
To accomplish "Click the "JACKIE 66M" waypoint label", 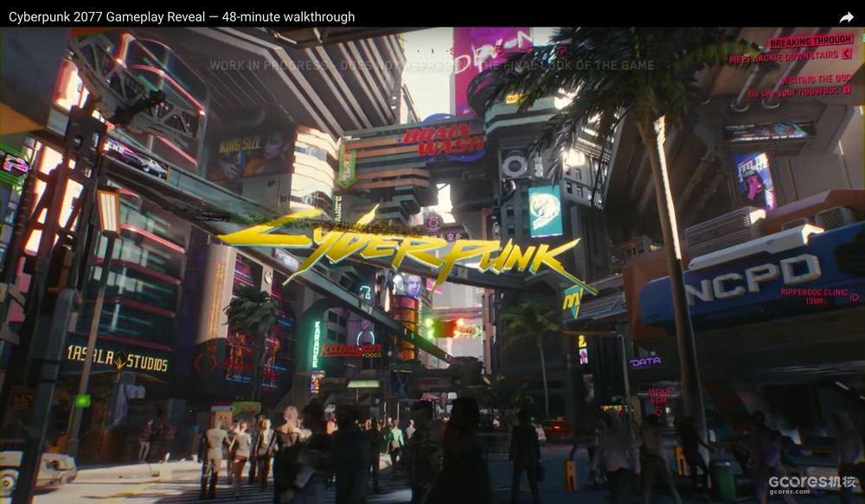I will [x=659, y=396].
